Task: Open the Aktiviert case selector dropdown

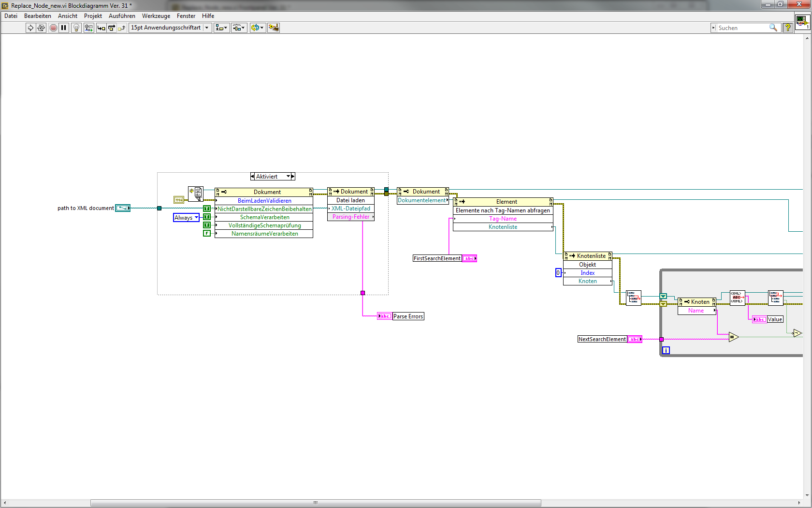Action: 289,177
